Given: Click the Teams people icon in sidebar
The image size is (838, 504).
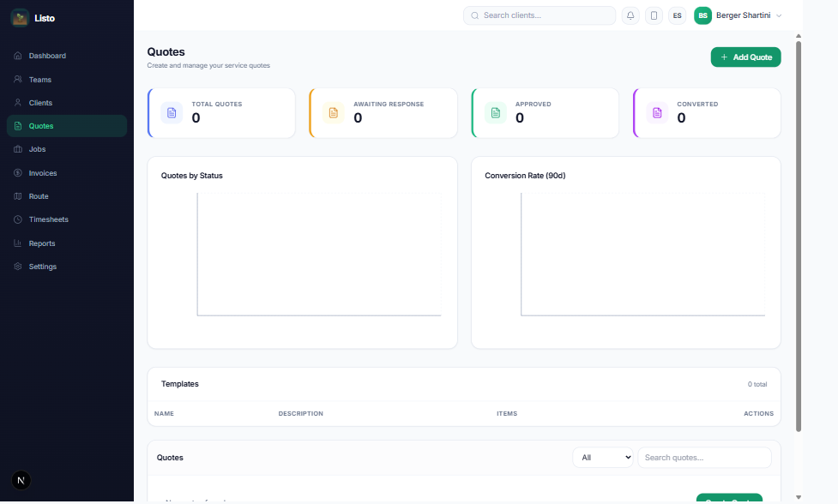Looking at the screenshot, I should [18, 79].
